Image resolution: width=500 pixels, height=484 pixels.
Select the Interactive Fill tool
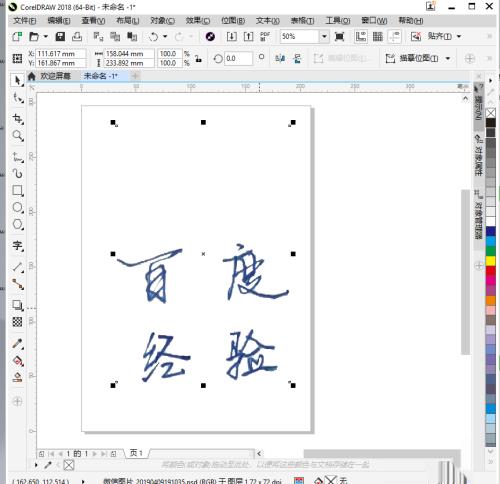[17, 361]
